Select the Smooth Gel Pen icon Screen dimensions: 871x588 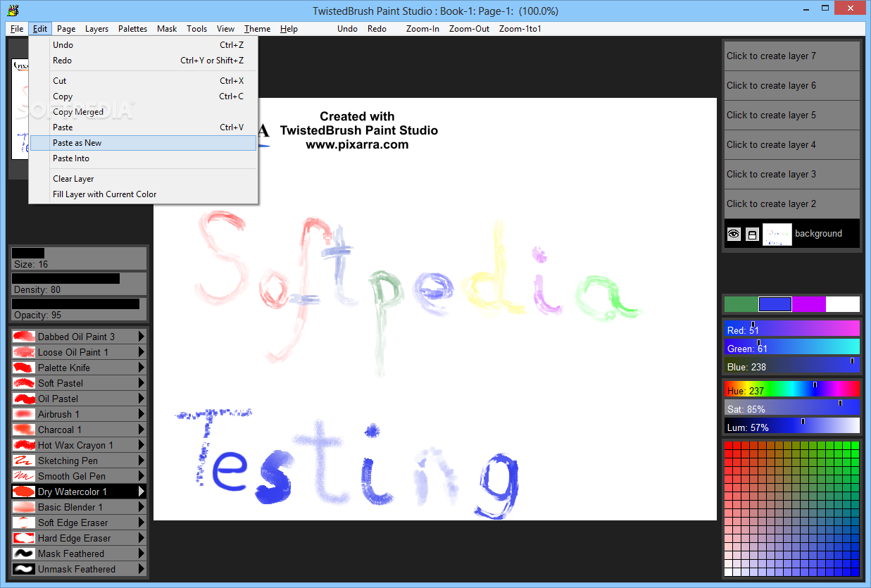tap(24, 476)
